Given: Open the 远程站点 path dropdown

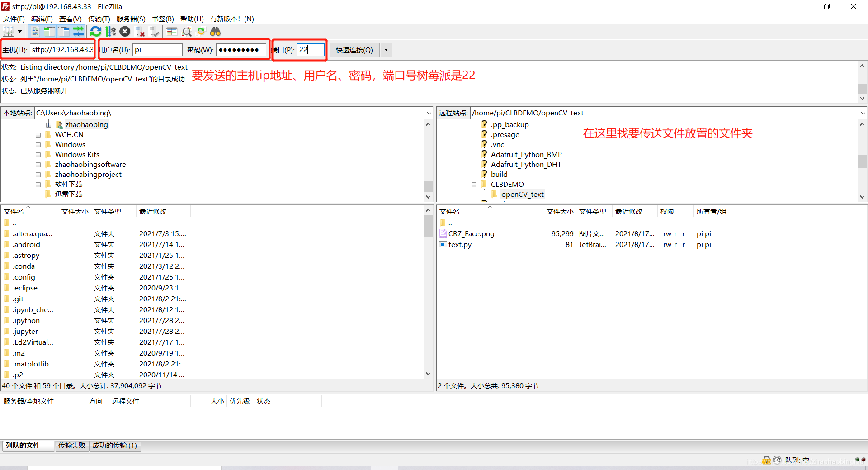Looking at the screenshot, I should click(863, 113).
